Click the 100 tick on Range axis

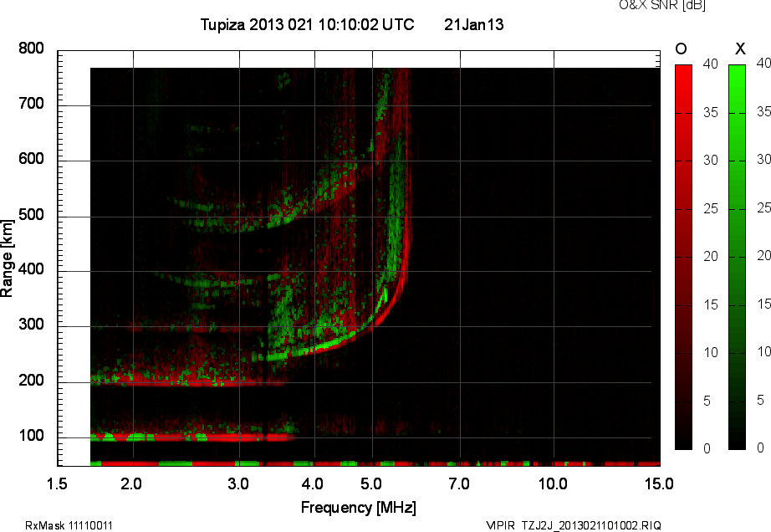[32, 436]
